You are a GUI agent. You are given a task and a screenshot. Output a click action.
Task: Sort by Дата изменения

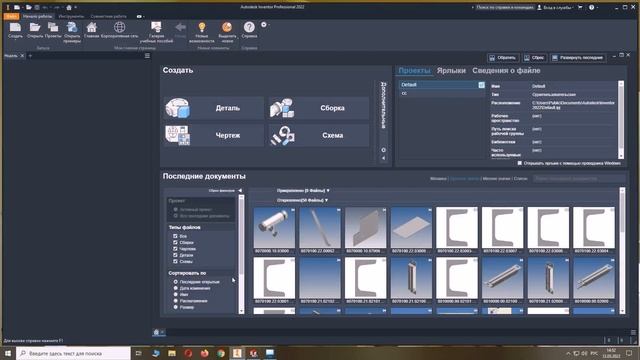coord(176,288)
